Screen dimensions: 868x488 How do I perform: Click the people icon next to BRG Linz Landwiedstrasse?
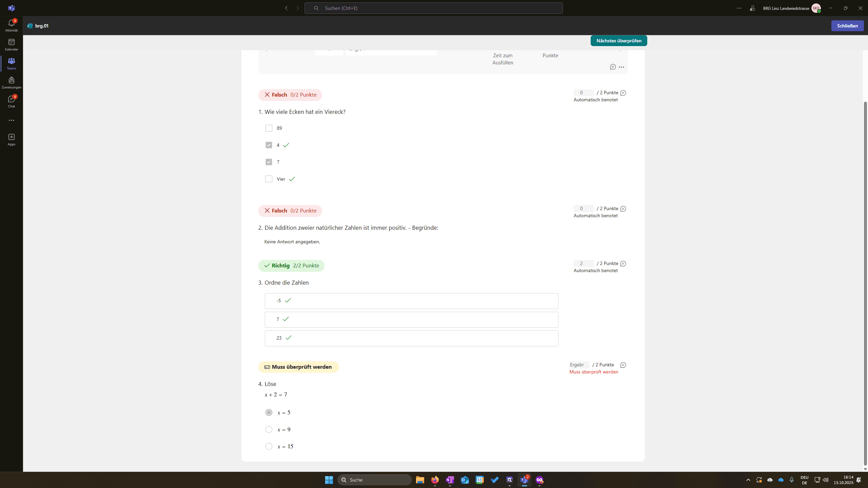pos(752,8)
